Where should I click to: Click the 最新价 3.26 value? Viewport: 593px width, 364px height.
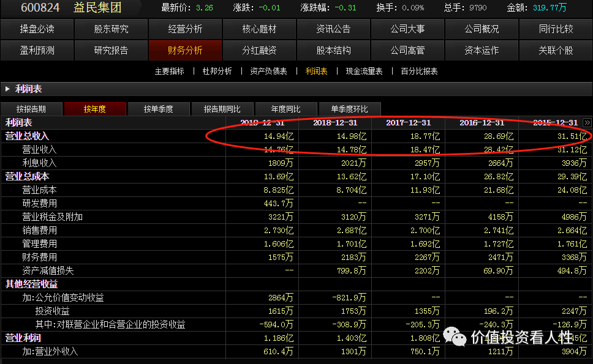[204, 7]
